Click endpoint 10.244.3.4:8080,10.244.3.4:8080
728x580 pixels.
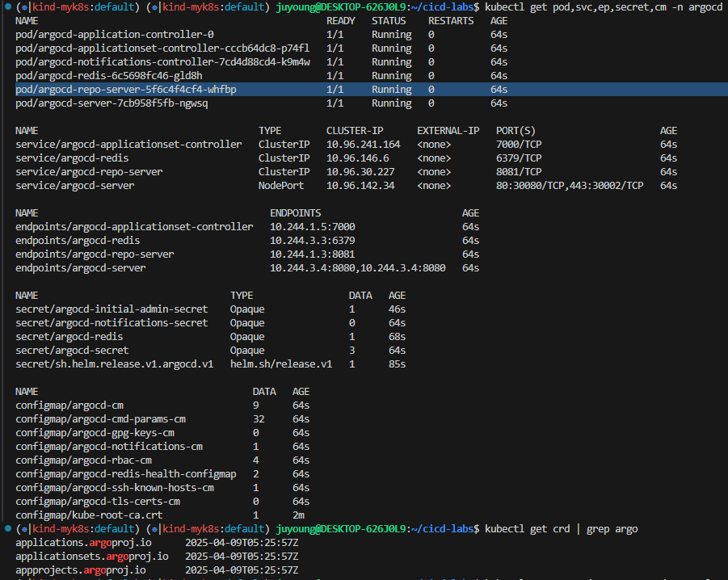pos(357,268)
